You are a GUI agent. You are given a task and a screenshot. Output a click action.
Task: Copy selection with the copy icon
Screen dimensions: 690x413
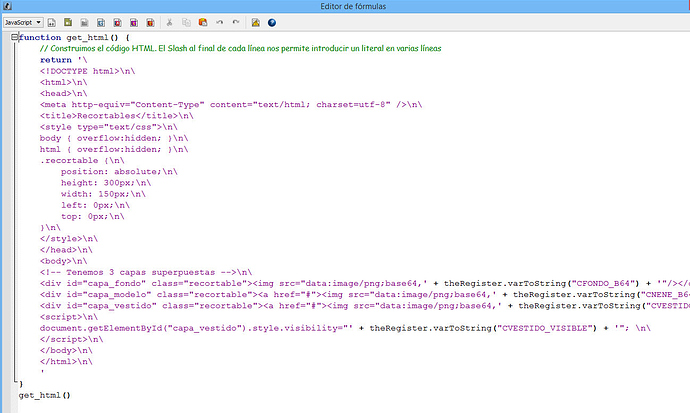186,22
